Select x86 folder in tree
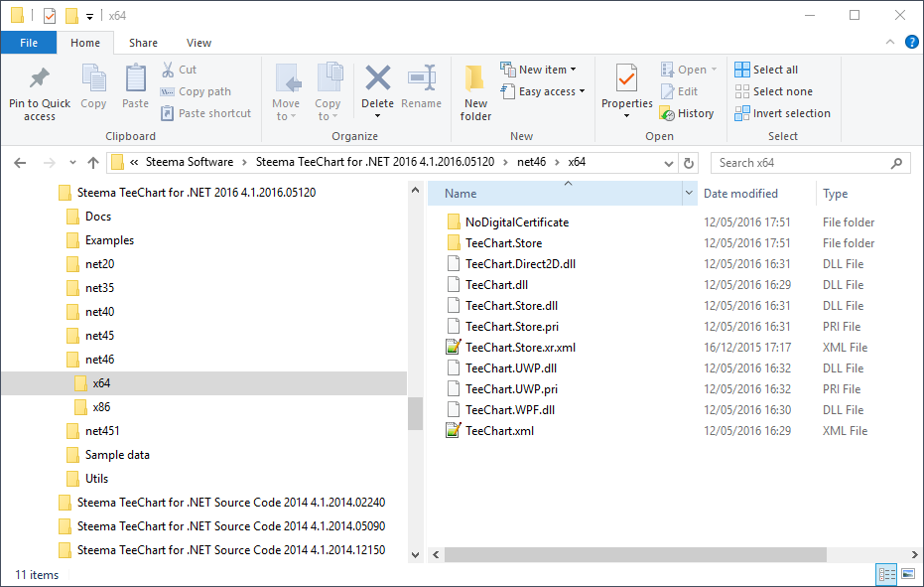Image resolution: width=924 pixels, height=587 pixels. [x=101, y=407]
